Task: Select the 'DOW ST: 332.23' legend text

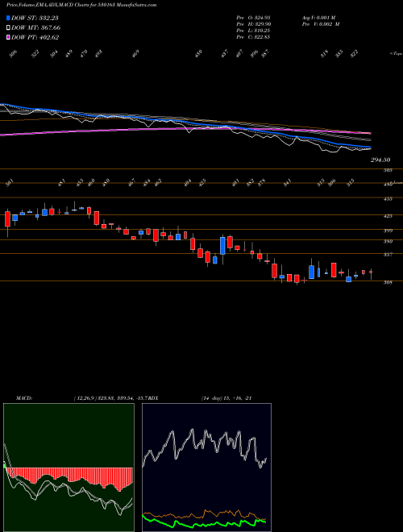Action: 35,18
